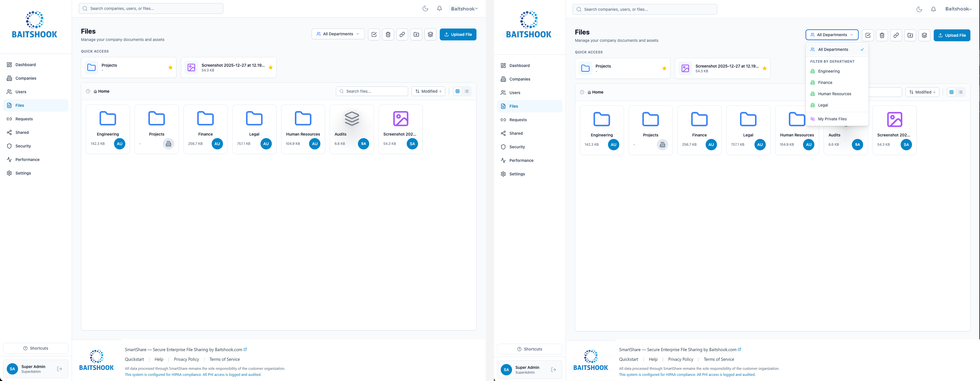
Task: Open the Privacy Policy link in the left footer
Action: [x=186, y=359]
